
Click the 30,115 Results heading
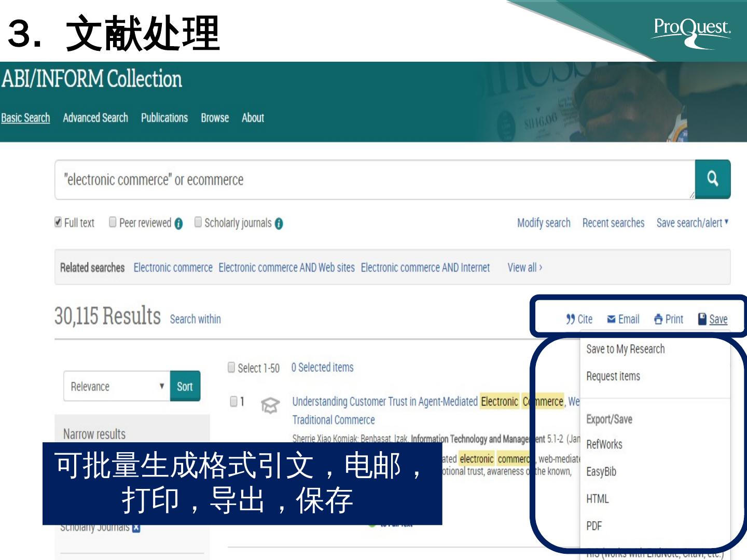click(x=107, y=316)
